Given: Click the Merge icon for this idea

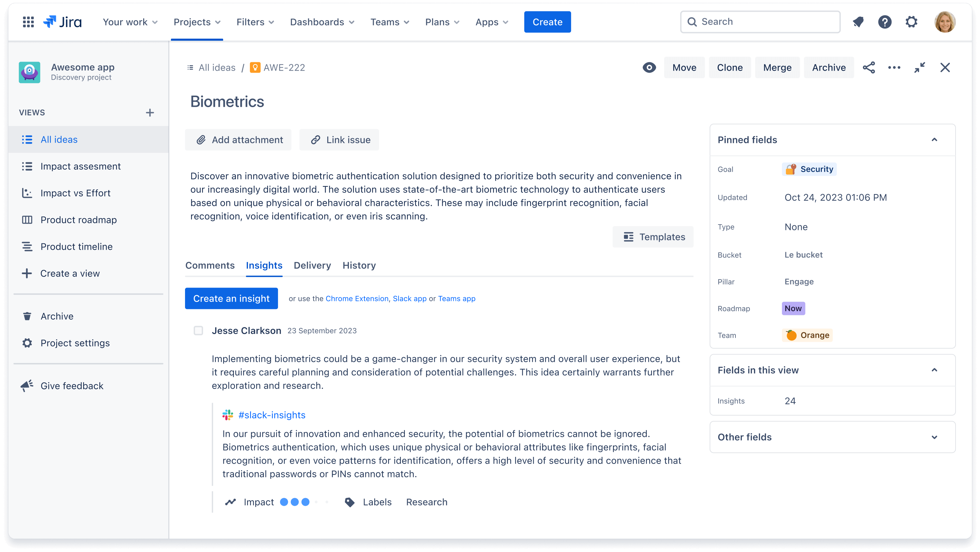Looking at the screenshot, I should (x=777, y=67).
